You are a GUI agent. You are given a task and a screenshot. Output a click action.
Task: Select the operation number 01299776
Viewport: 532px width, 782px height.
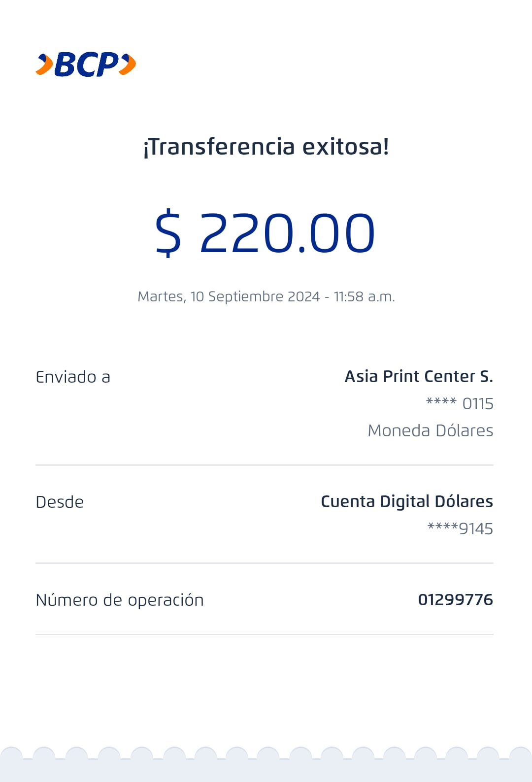pyautogui.click(x=455, y=600)
